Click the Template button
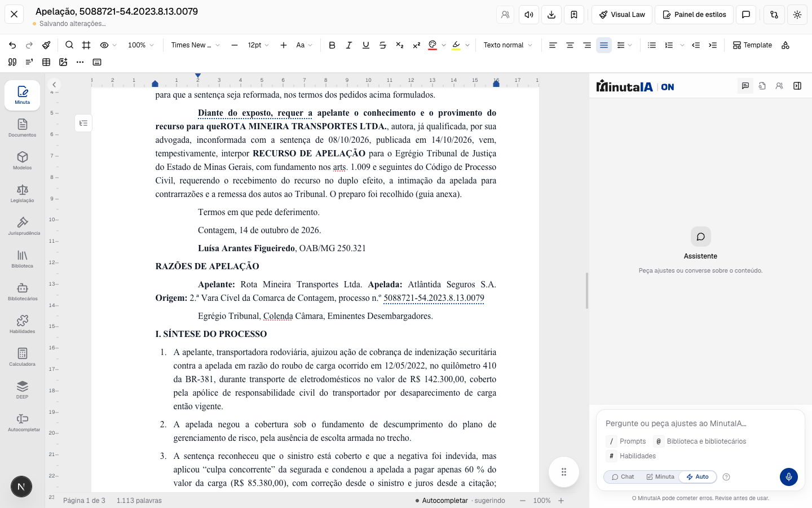The width and height of the screenshot is (812, 508). tap(752, 45)
